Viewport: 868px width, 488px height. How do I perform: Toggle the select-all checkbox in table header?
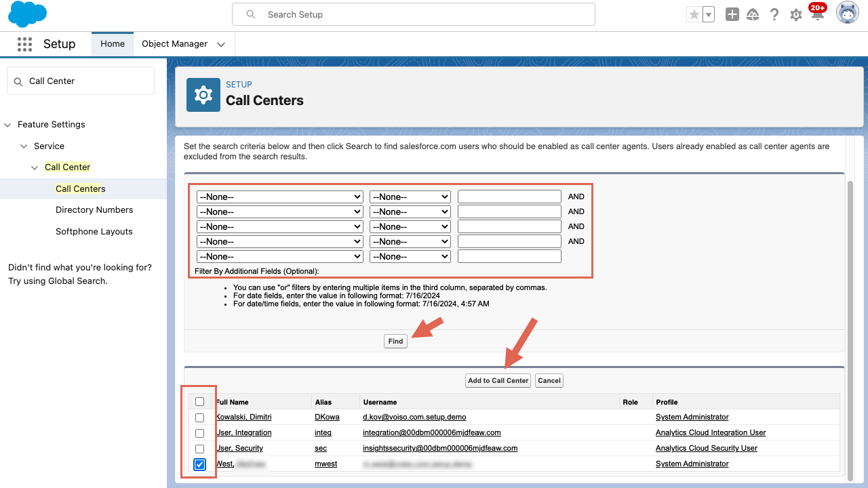pos(199,402)
